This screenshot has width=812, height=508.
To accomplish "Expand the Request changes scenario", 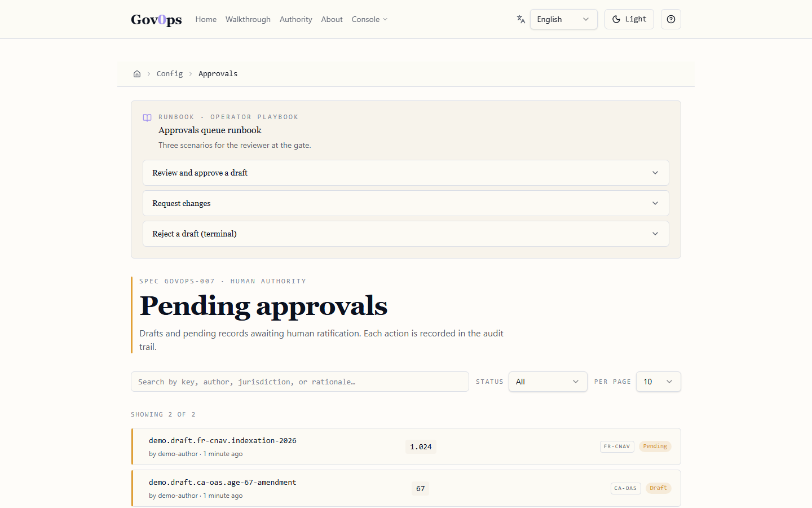I will 406,203.
